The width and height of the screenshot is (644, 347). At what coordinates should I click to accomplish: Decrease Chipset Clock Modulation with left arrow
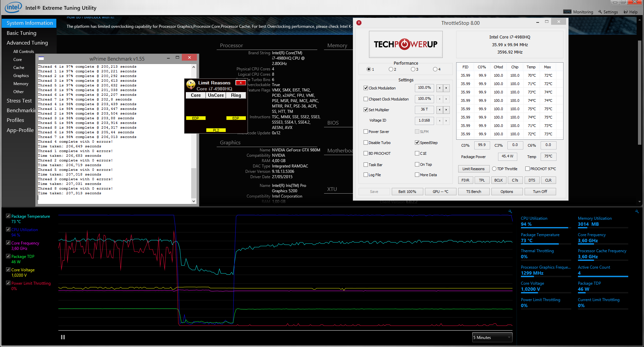[x=439, y=99]
